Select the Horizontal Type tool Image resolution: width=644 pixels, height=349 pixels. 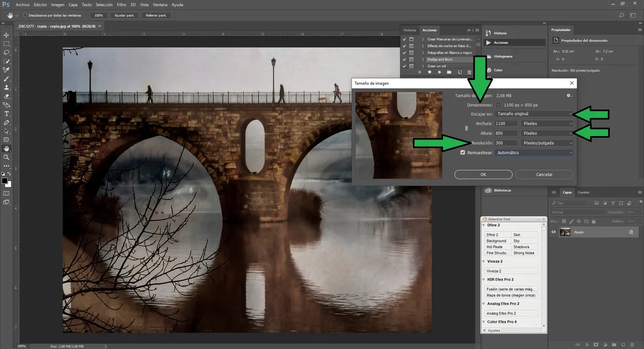7,114
